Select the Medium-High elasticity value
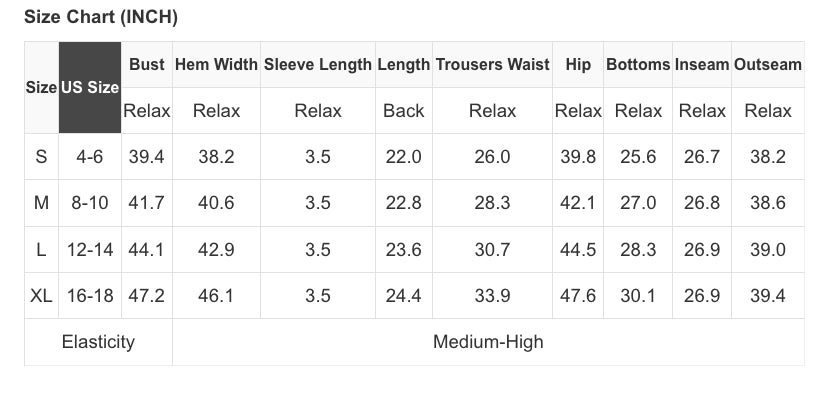Image resolution: width=834 pixels, height=396 pixels. pos(488,342)
